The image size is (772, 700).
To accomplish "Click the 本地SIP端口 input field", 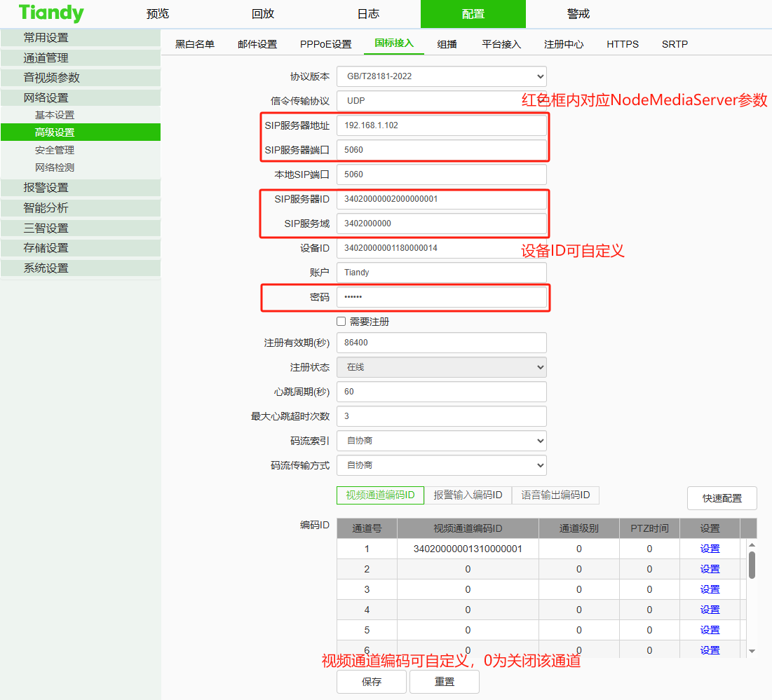I will click(x=442, y=174).
